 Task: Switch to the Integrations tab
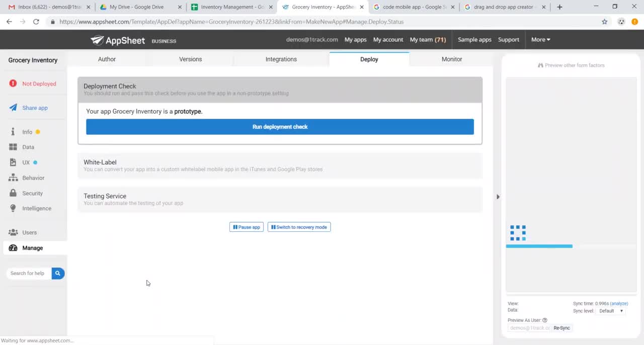coord(281,59)
